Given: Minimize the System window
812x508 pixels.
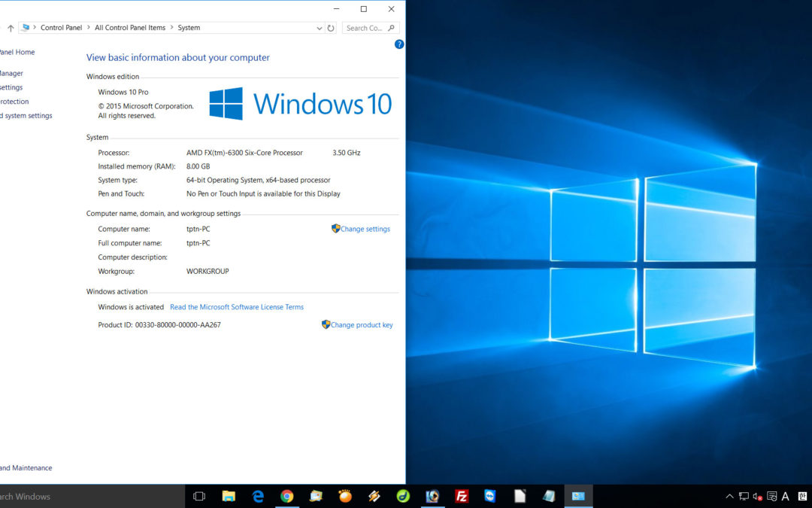Looking at the screenshot, I should point(337,9).
